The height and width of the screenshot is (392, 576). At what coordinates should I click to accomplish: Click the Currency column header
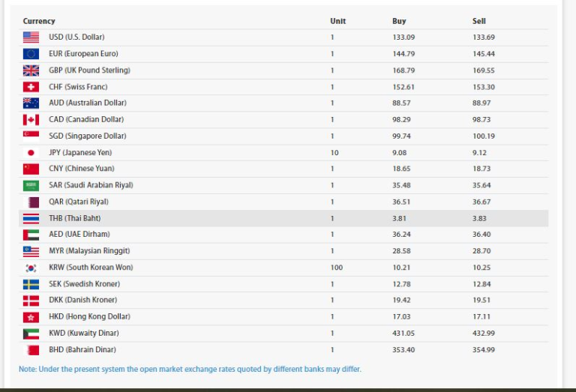[x=39, y=21]
